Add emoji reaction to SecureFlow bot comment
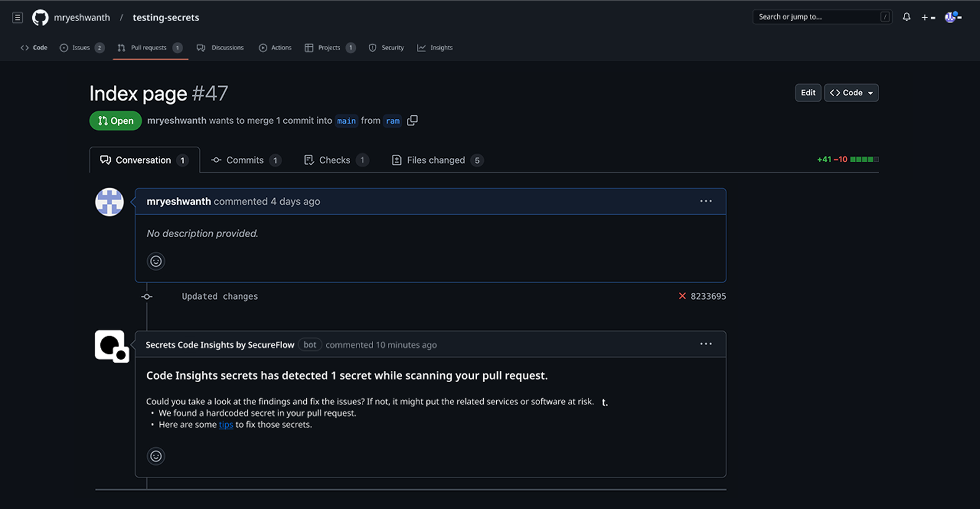The image size is (980, 509). pos(156,456)
